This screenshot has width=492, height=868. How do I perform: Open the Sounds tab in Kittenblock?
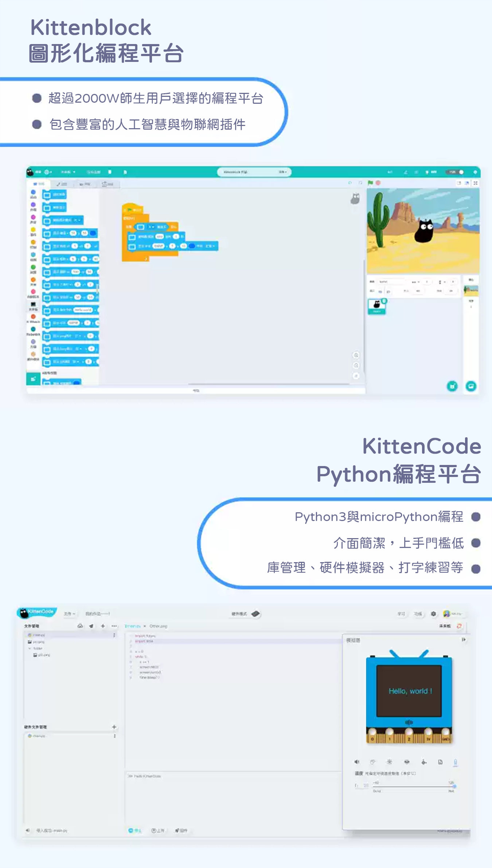coord(85,184)
